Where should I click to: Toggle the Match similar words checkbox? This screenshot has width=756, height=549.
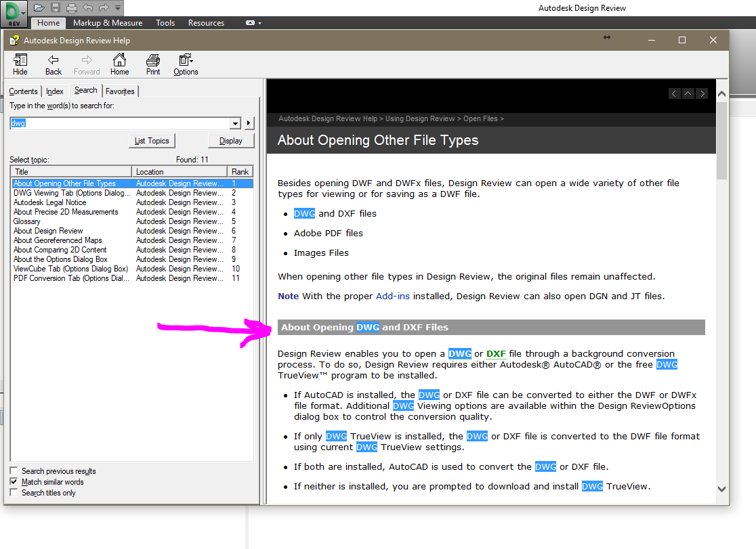coord(14,481)
